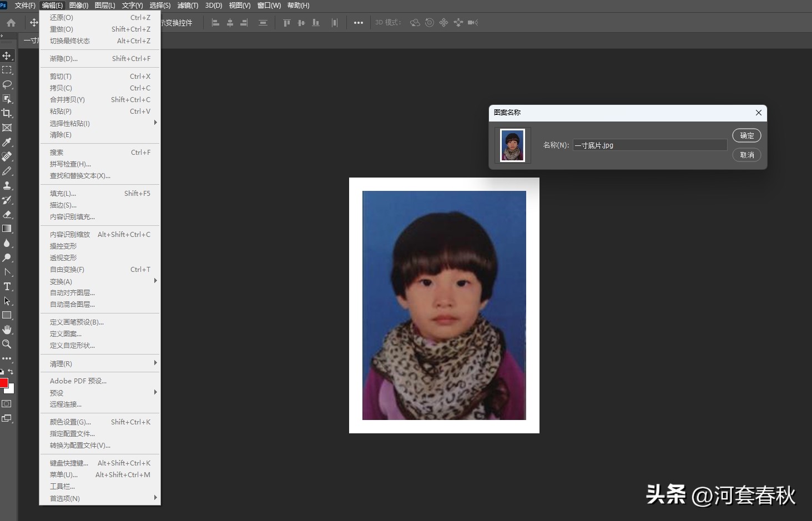Select the Lasso tool

(7, 84)
